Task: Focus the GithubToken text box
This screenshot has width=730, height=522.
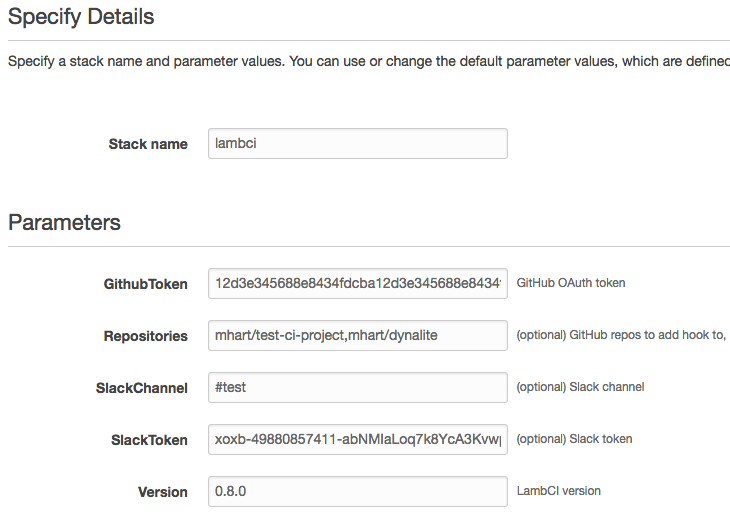Action: point(357,283)
